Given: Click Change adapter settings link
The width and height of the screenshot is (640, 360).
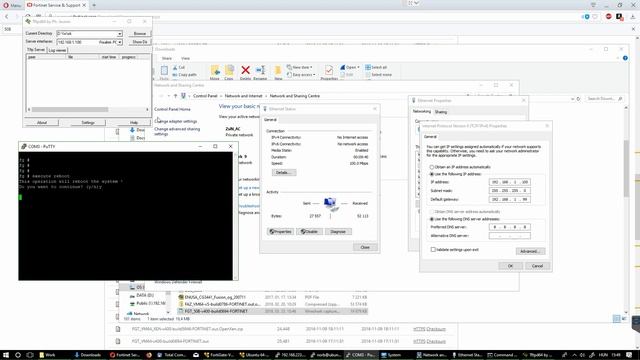Looking at the screenshot, I should pos(176,121).
